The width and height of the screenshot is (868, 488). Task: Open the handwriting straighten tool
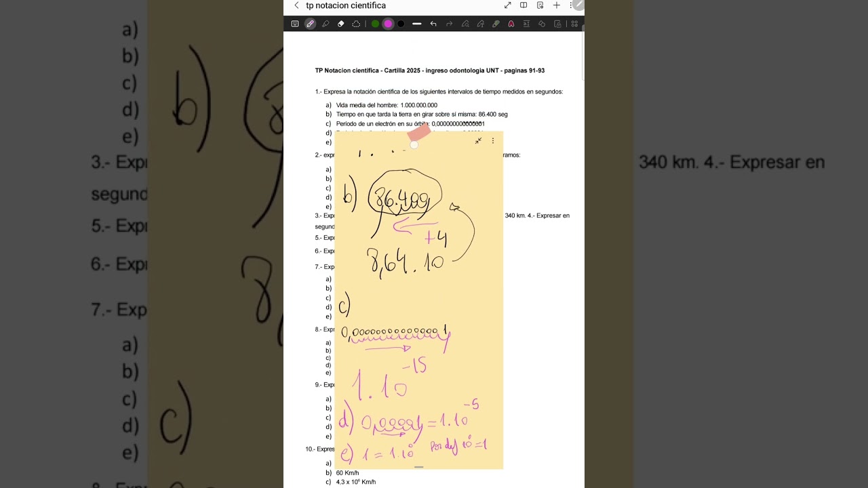coord(480,24)
